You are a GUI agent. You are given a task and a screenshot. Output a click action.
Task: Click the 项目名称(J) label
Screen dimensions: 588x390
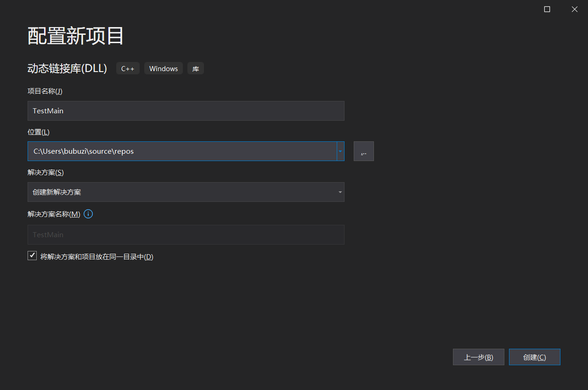pyautogui.click(x=45, y=91)
